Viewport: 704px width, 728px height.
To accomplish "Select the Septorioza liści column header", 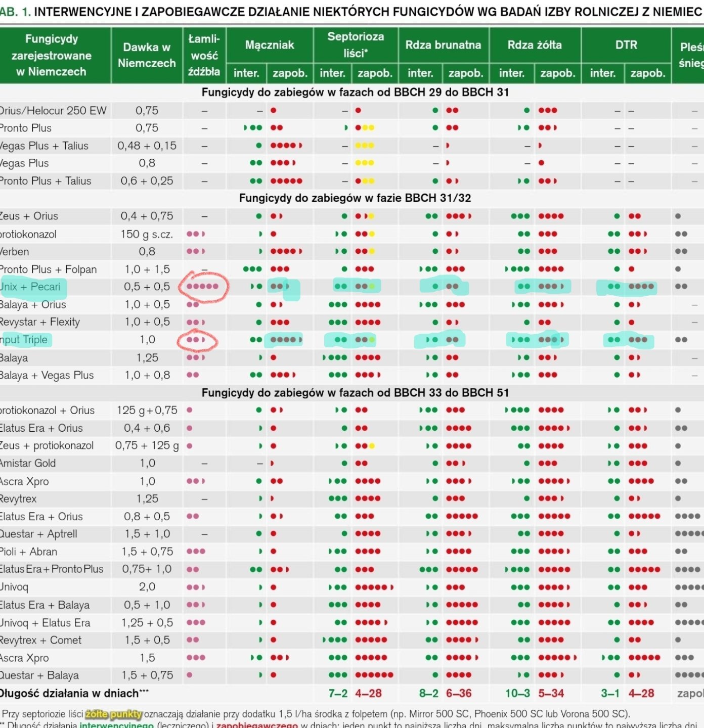I will click(x=356, y=44).
